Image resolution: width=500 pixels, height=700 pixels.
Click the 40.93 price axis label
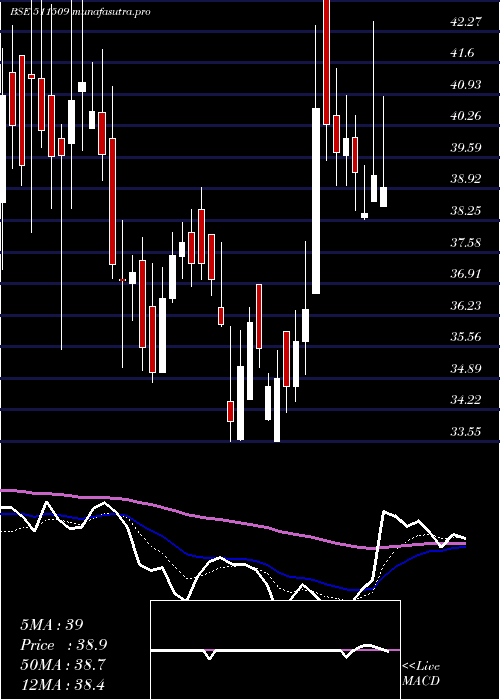tap(466, 84)
